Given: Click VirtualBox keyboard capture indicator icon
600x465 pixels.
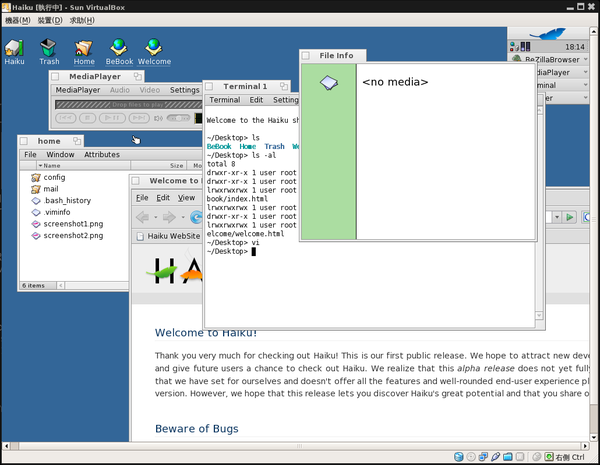Looking at the screenshot, I should tap(549, 457).
